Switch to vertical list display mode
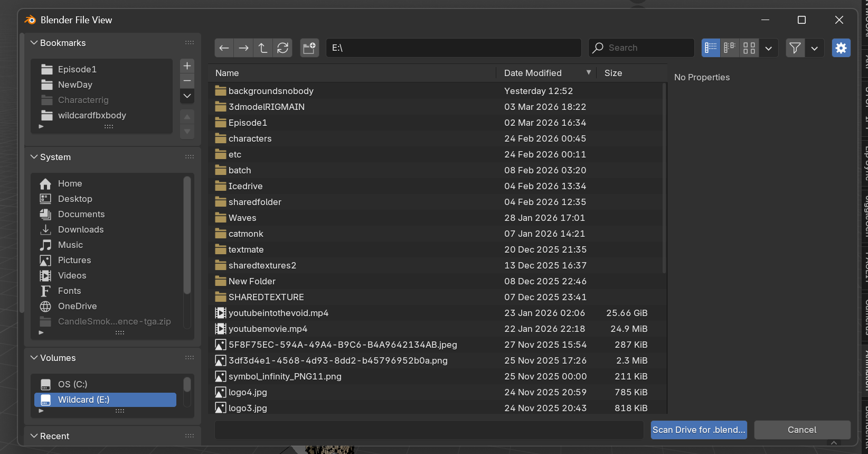Image resolution: width=868 pixels, height=454 pixels. tap(711, 48)
